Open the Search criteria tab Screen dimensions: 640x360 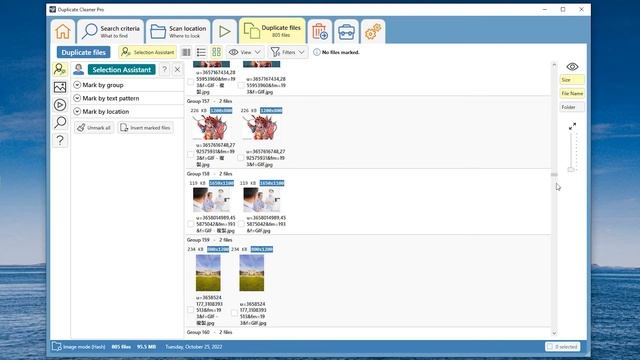coord(111,31)
